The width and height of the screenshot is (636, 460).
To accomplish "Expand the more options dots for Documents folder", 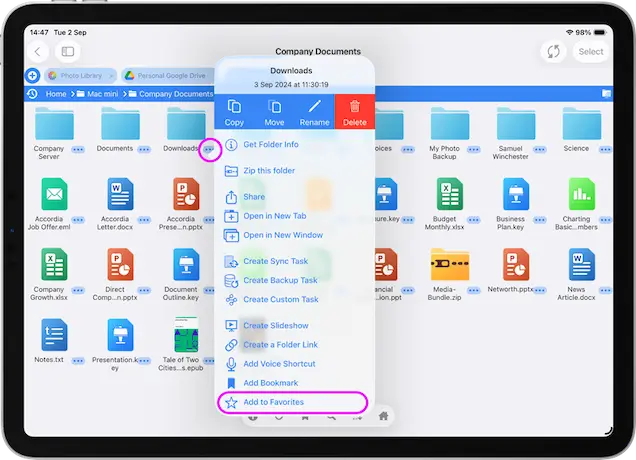I will coord(144,149).
